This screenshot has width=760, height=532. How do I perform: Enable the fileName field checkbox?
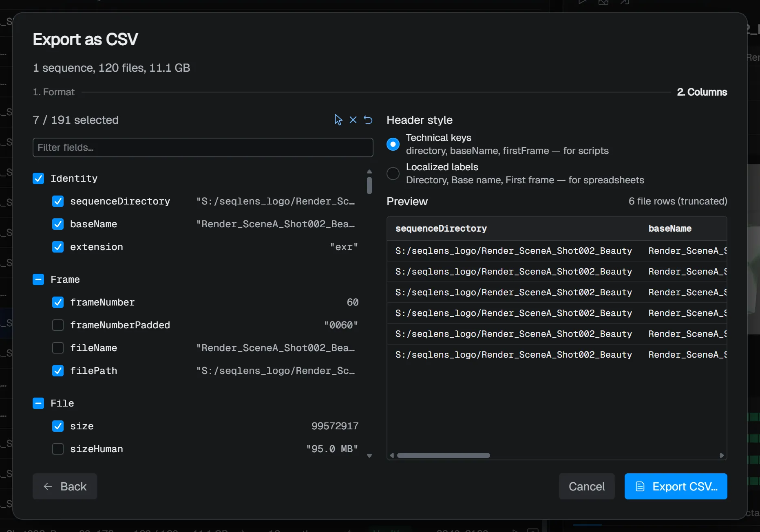(x=58, y=348)
